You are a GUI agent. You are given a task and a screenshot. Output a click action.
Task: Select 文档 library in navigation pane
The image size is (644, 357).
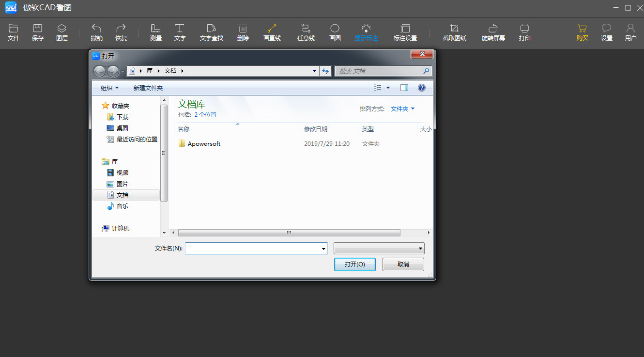(x=126, y=195)
